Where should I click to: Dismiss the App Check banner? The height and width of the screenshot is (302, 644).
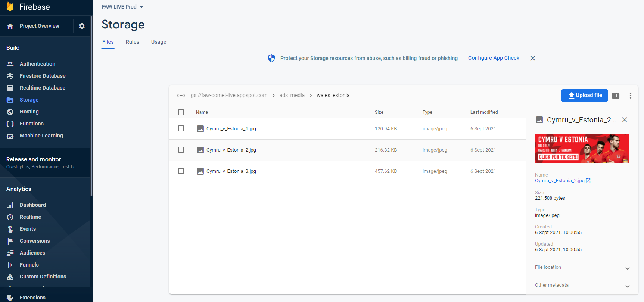click(x=533, y=58)
